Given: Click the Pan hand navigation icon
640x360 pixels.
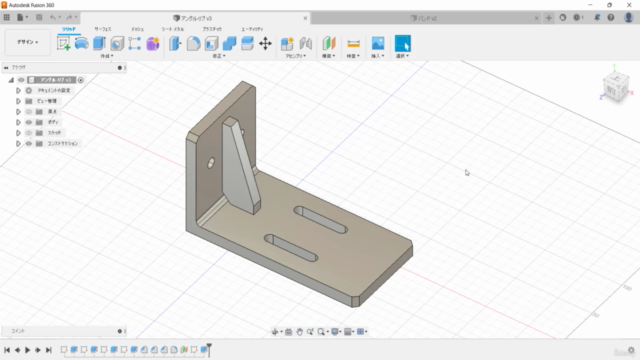Looking at the screenshot, I should [299, 332].
